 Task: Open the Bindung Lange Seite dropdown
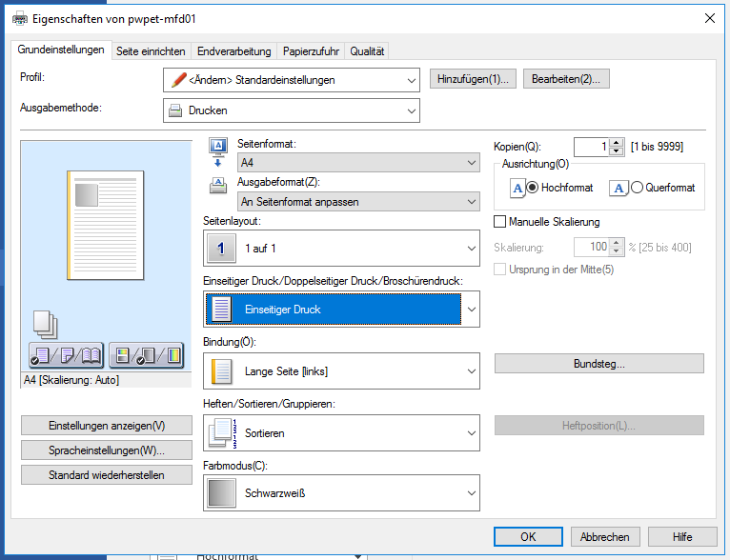[341, 370]
